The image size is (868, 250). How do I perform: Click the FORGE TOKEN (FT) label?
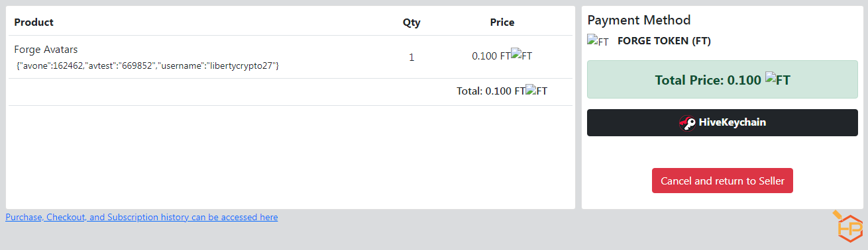tap(664, 41)
